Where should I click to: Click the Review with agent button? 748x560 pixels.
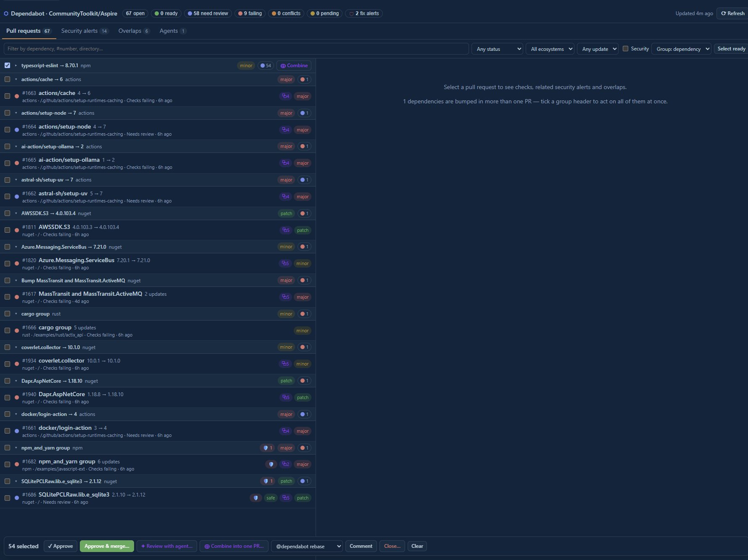click(x=167, y=546)
